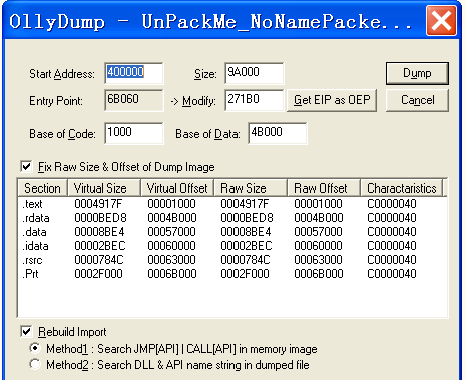Click virtual size value 0000BED8
The height and width of the screenshot is (380, 466).
coord(100,218)
